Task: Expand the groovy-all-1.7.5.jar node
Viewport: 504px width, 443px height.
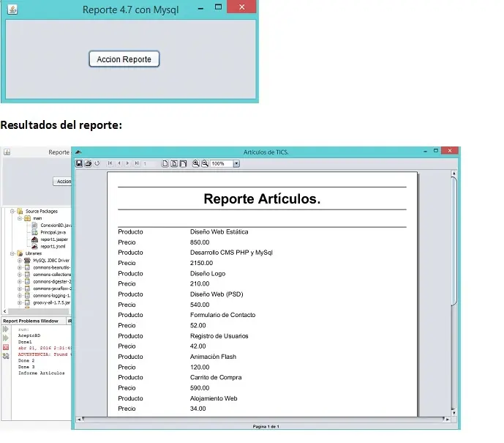Action: click(20, 302)
